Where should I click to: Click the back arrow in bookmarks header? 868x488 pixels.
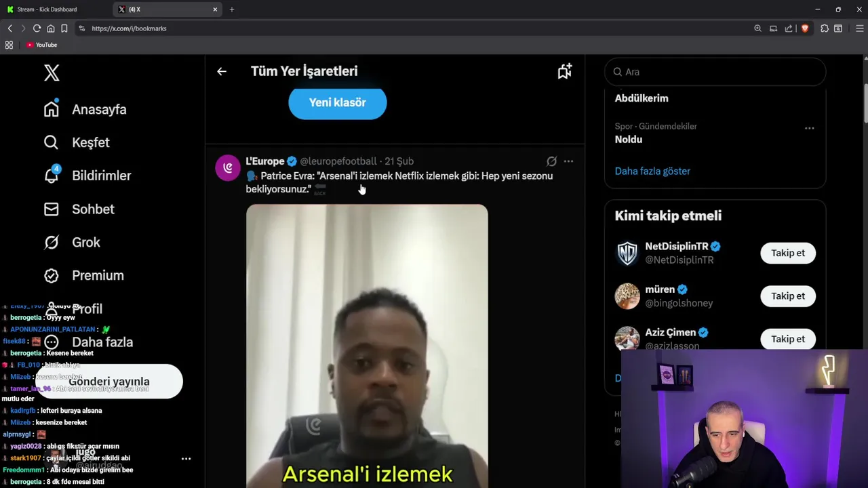(x=222, y=71)
